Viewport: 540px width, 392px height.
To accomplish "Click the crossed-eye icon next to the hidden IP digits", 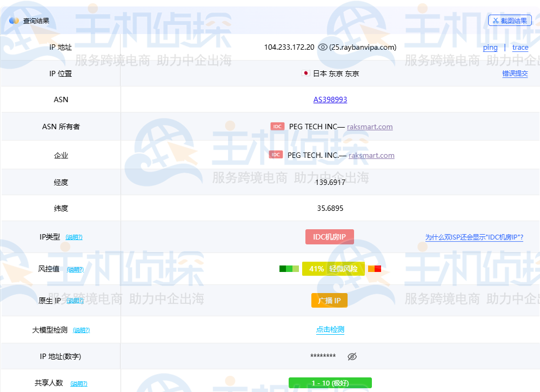I will click(x=352, y=356).
